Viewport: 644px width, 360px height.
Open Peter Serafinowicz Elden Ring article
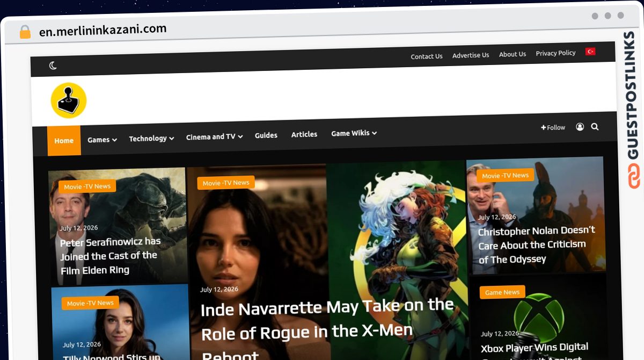coord(110,256)
